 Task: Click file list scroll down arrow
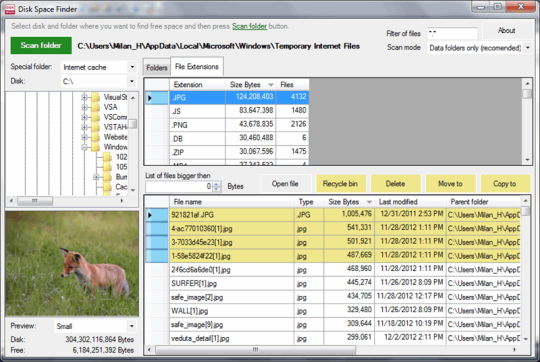pyautogui.click(x=525, y=339)
